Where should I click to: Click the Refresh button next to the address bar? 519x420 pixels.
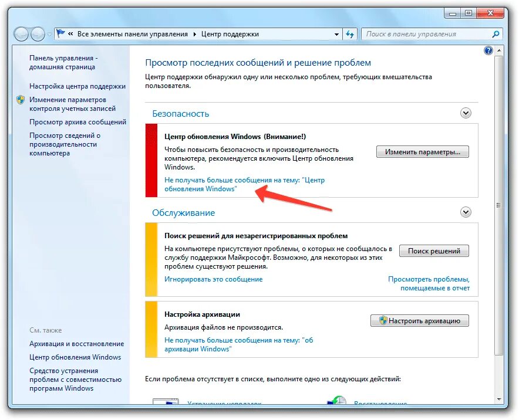click(350, 34)
